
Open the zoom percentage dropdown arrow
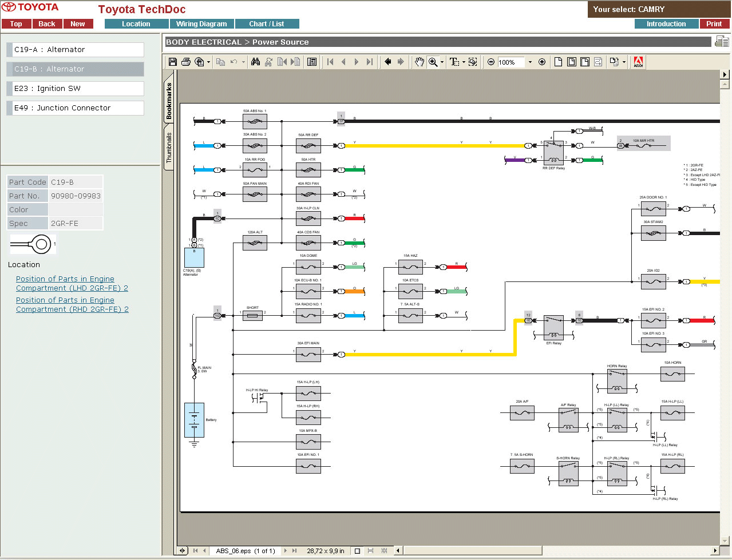click(x=530, y=62)
